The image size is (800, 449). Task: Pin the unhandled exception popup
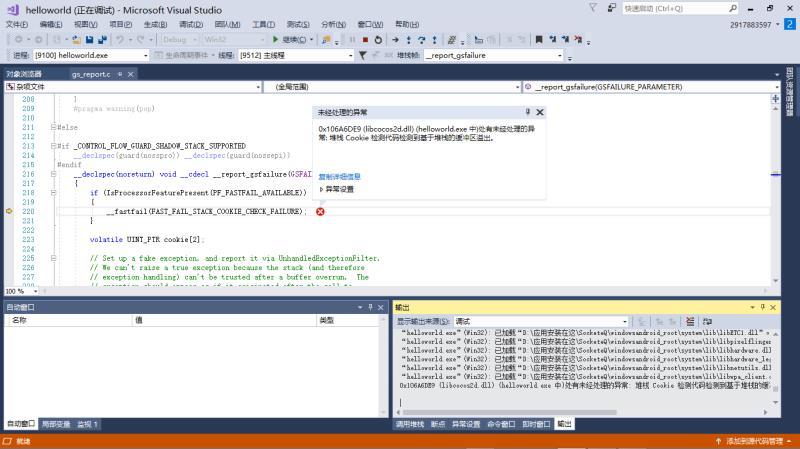click(x=528, y=112)
